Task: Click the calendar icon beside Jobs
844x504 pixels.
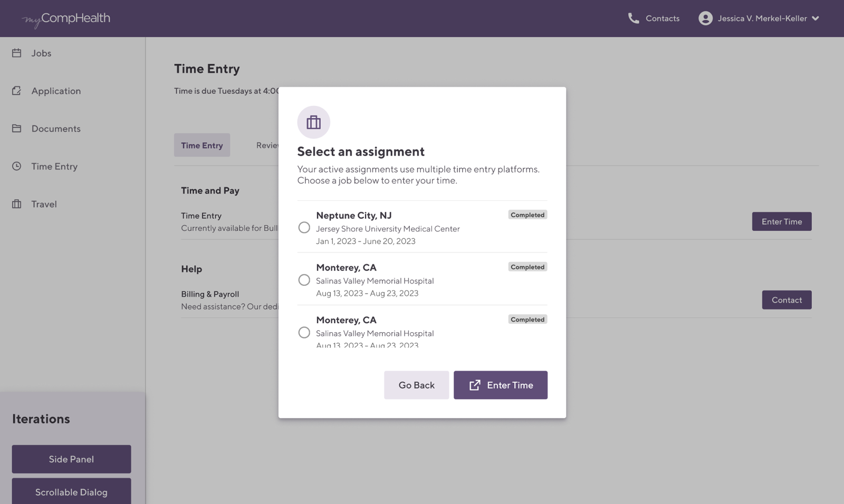Action: click(16, 53)
